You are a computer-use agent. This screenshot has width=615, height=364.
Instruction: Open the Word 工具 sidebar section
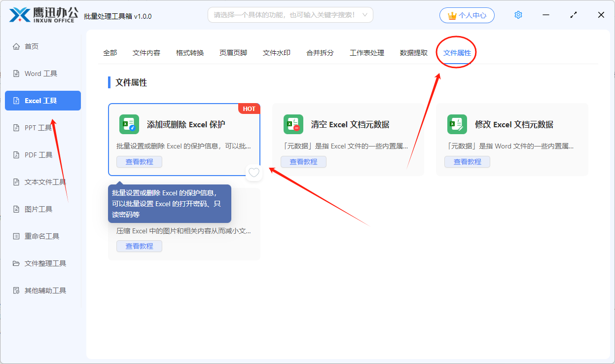click(x=41, y=73)
